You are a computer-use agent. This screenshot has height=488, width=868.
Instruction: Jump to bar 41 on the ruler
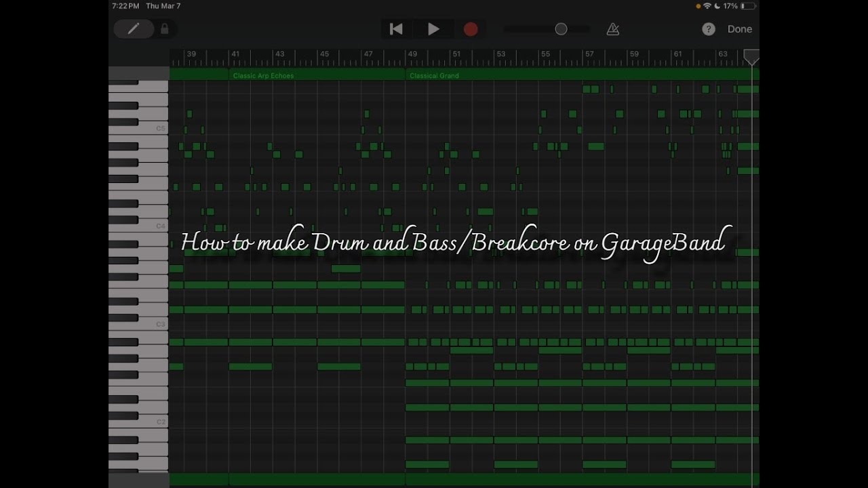235,54
